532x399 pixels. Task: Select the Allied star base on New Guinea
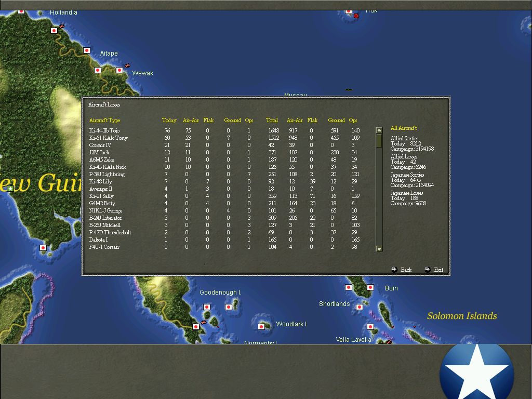tap(10, 189)
